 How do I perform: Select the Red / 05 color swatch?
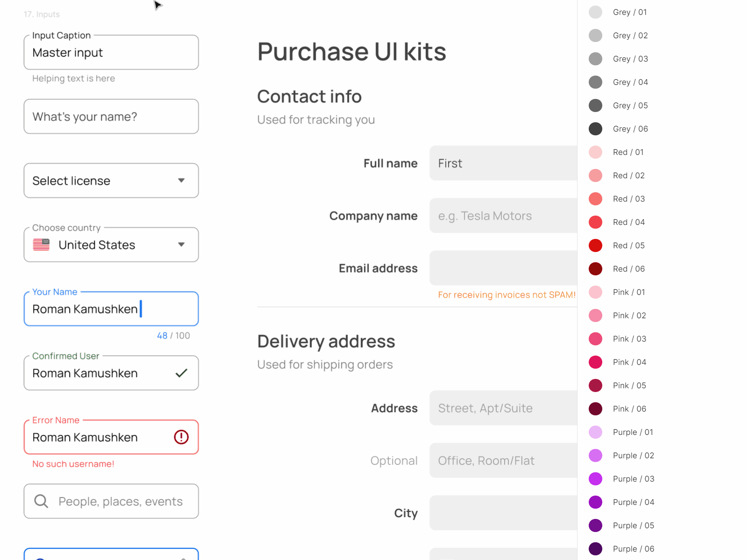[595, 245]
